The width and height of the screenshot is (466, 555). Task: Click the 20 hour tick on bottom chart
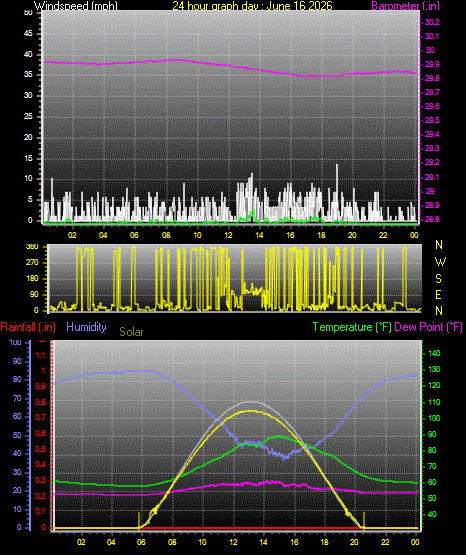355,542
